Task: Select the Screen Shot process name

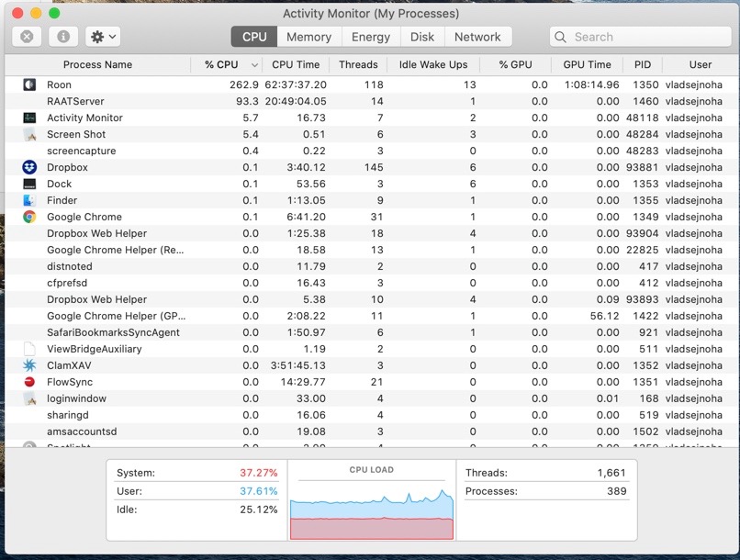Action: click(76, 134)
